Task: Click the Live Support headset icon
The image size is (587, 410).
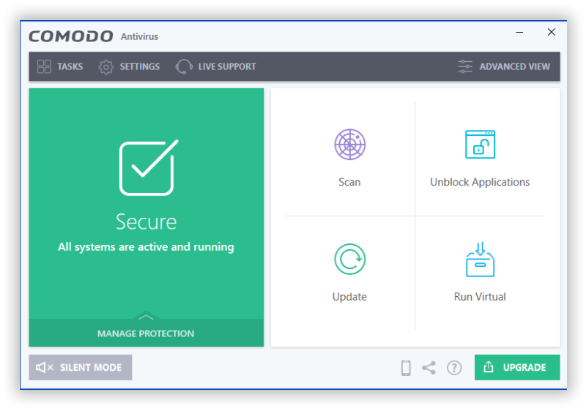Action: point(184,67)
